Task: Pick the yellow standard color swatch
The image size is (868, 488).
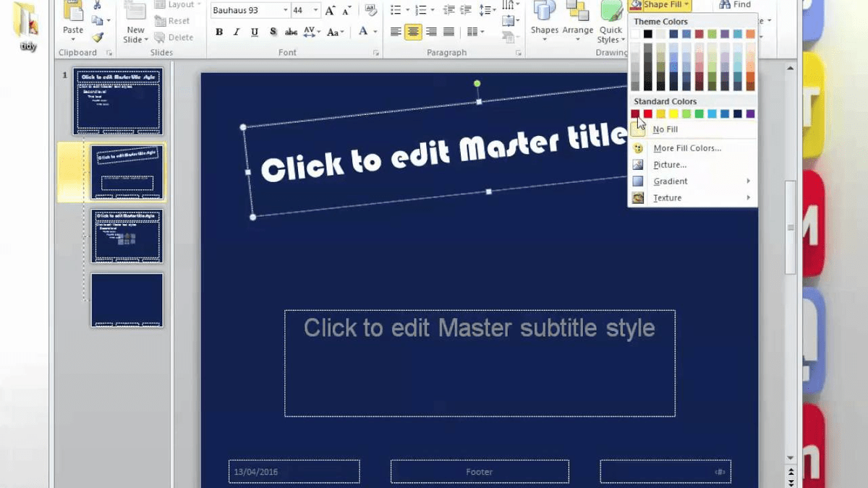Action: (673, 114)
